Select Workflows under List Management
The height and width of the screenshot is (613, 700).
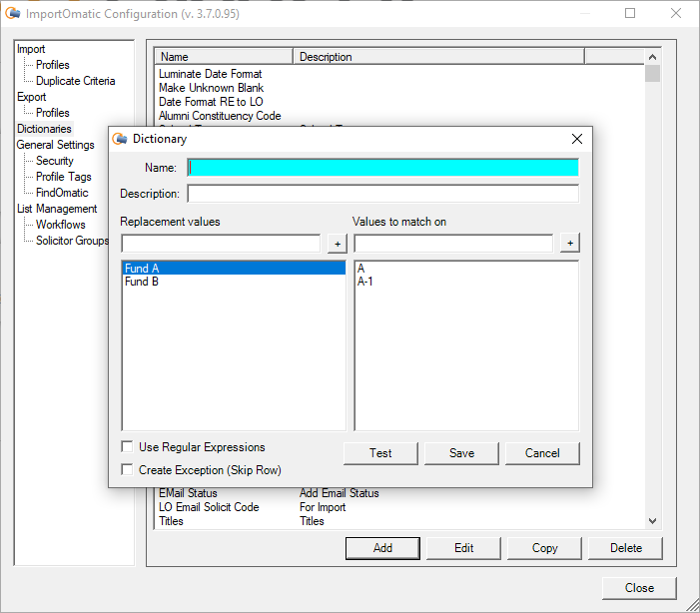tap(60, 224)
